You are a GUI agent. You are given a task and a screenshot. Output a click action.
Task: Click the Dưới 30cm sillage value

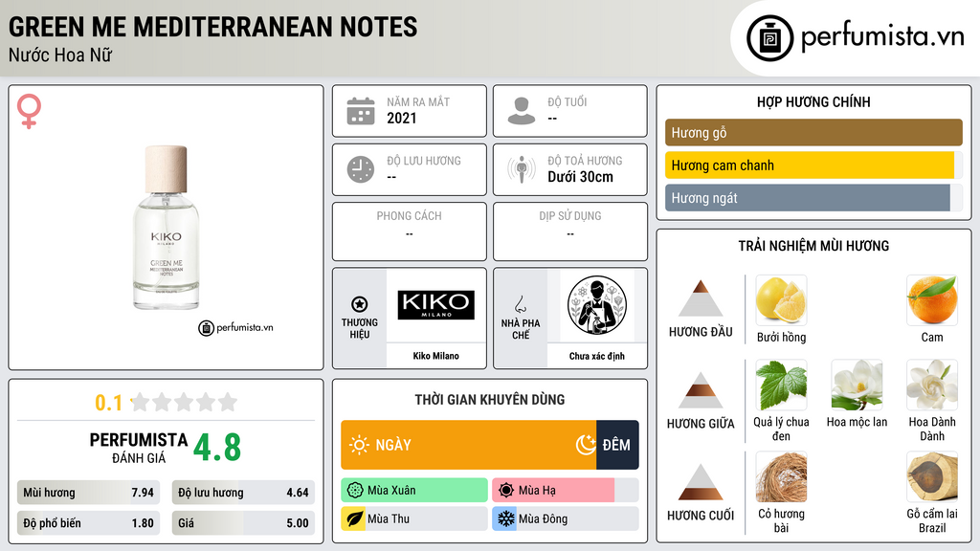(x=581, y=177)
